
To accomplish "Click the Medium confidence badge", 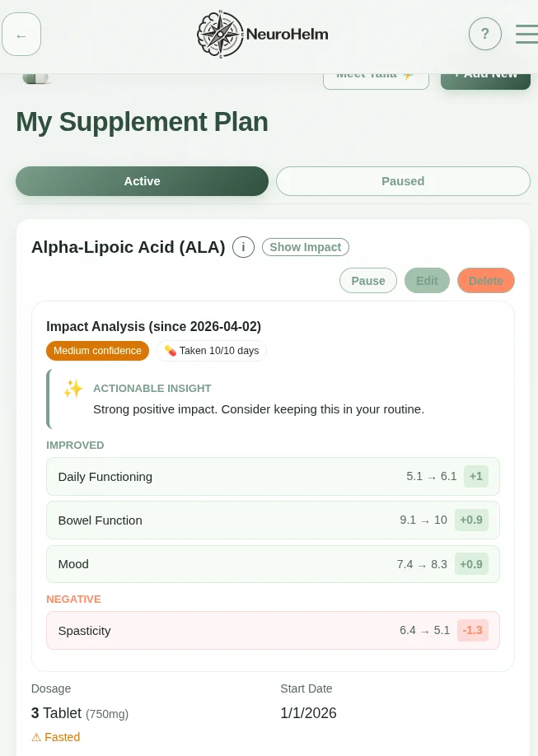I will tap(97, 351).
